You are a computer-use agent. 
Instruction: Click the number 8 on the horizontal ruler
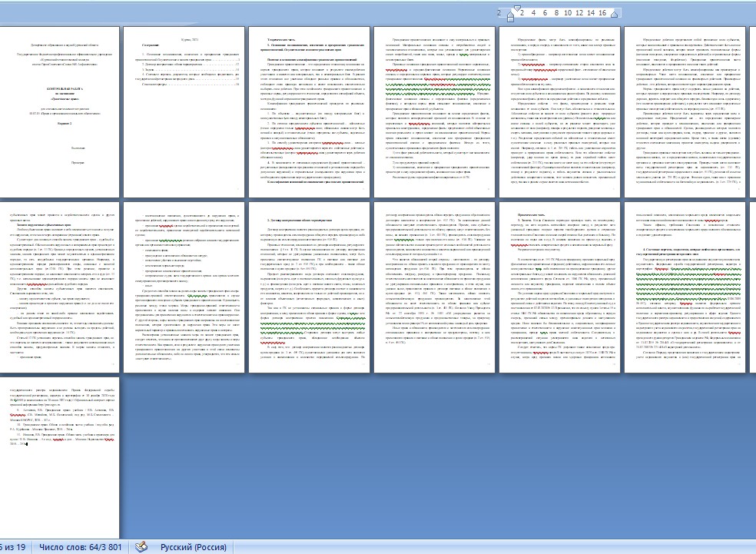555,13
